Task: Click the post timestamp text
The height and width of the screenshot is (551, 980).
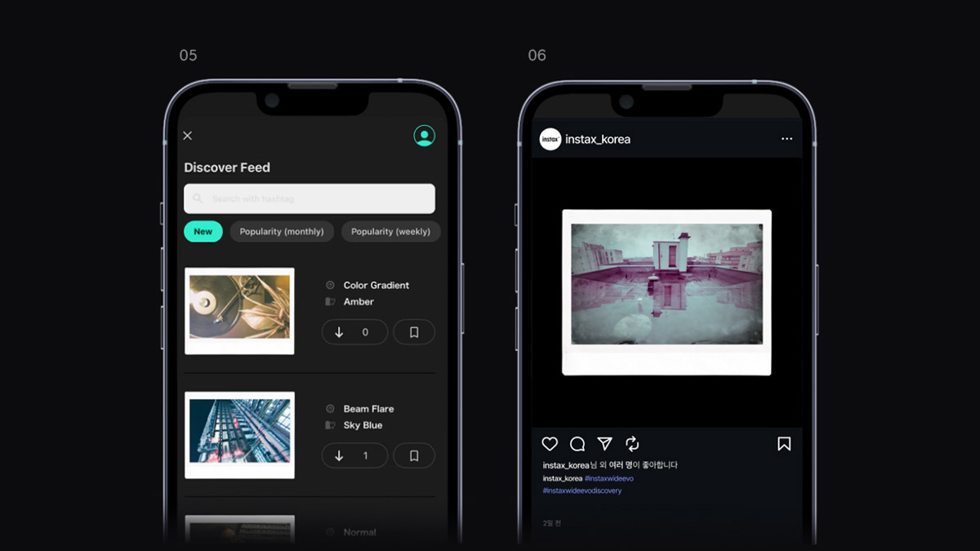Action: 552,523
